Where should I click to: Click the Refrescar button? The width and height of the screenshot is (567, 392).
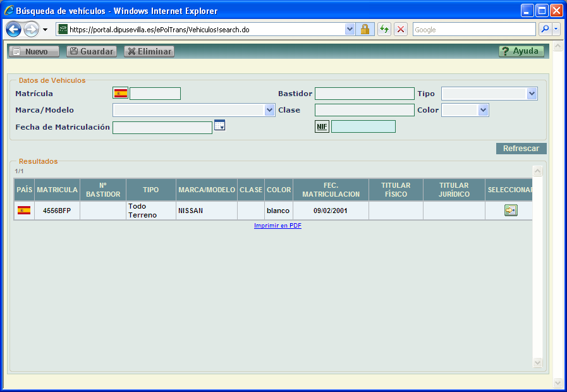pos(521,149)
